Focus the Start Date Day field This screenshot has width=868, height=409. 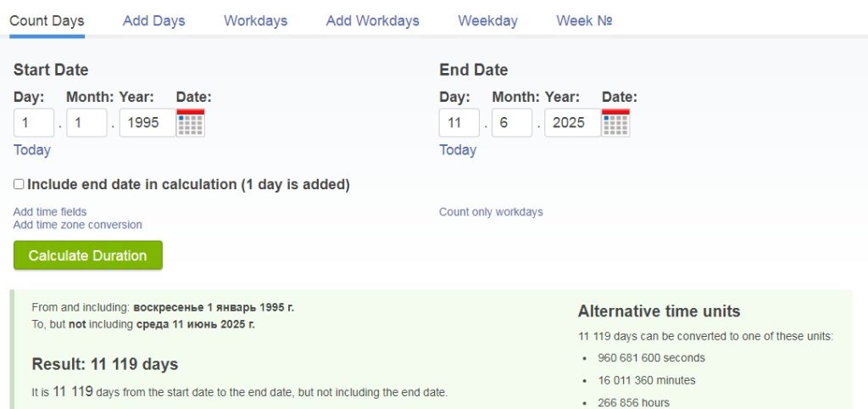click(x=34, y=122)
